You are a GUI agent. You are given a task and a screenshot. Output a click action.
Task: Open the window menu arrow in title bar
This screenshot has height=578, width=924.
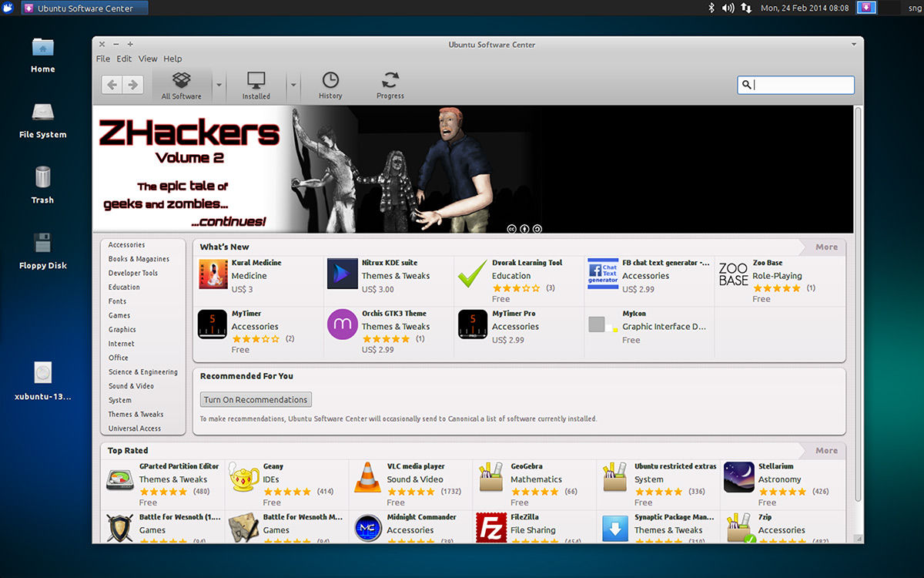coord(854,45)
